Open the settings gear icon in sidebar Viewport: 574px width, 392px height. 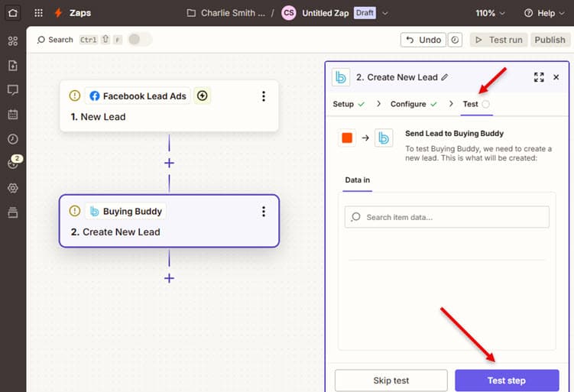(x=13, y=188)
